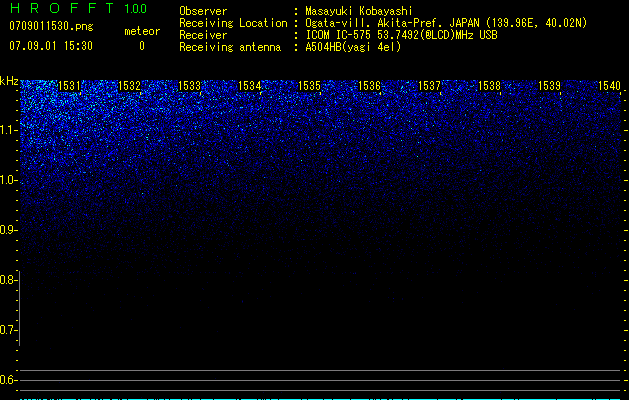Click time marker 1532
This screenshot has height=400, width=629.
click(x=130, y=86)
